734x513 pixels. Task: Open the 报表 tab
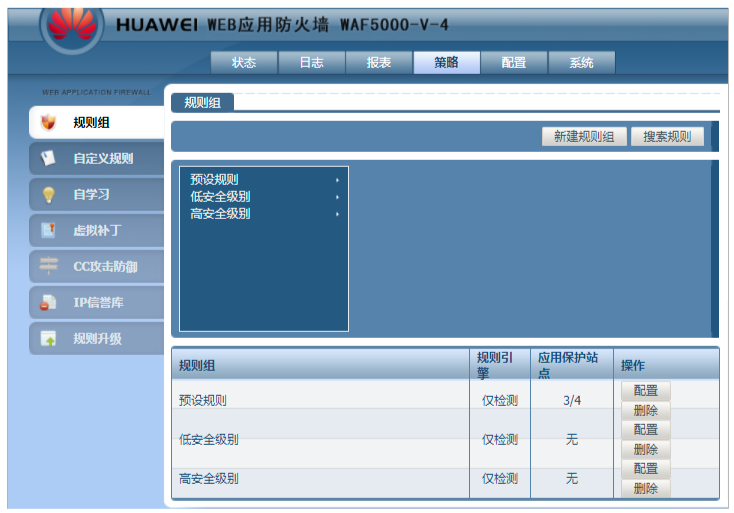coord(379,62)
